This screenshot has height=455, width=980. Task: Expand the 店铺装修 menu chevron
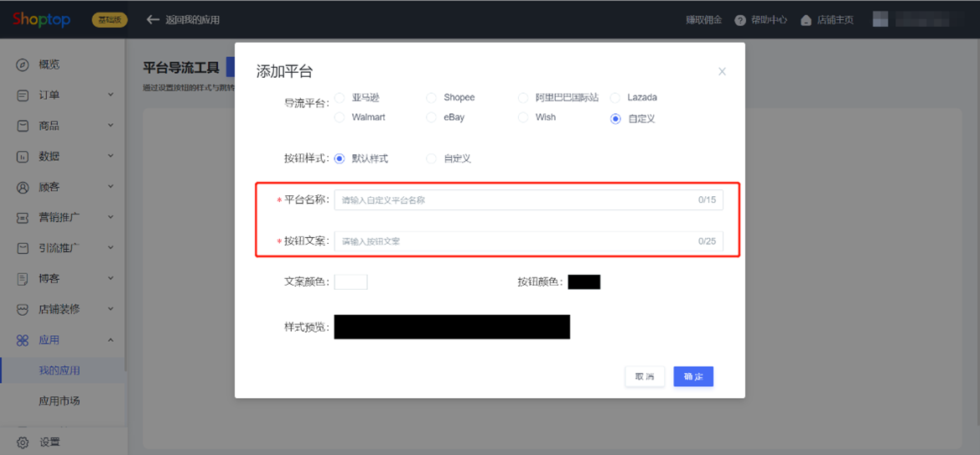[111, 309]
